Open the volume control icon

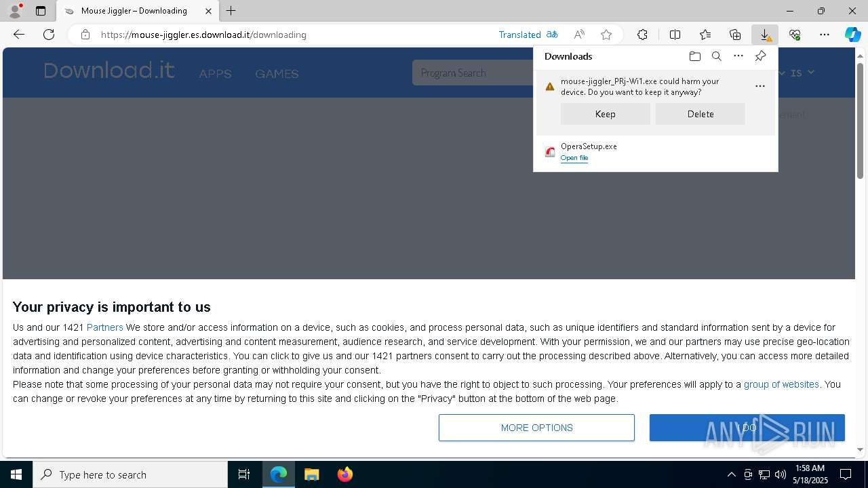781,474
